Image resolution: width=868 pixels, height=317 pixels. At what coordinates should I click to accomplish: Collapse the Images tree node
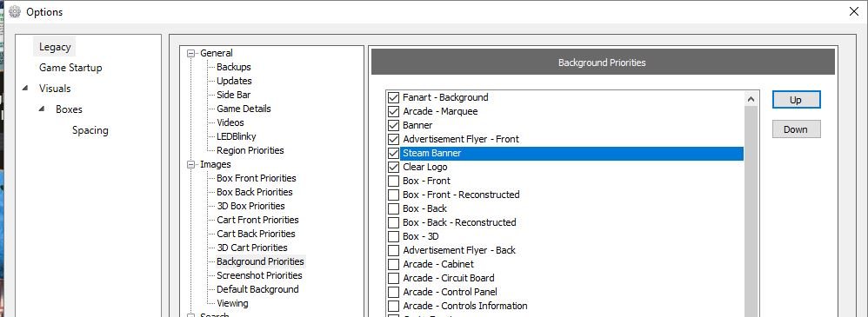pos(191,165)
